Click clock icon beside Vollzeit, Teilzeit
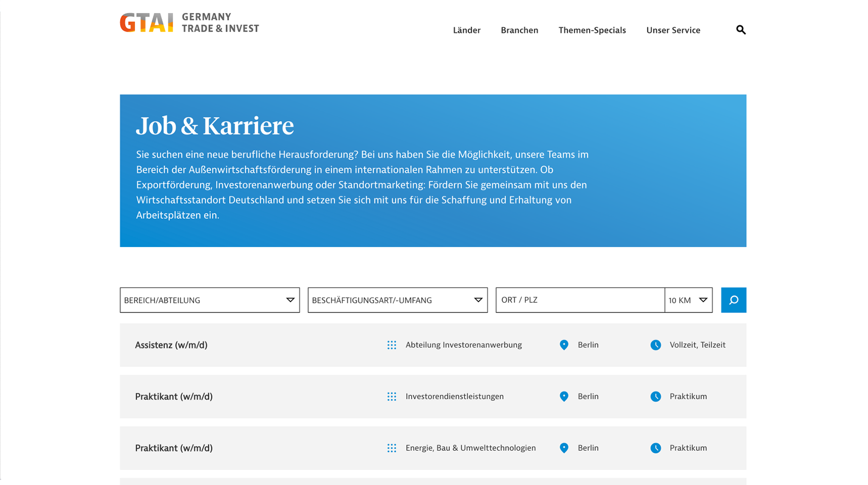 [x=656, y=345]
